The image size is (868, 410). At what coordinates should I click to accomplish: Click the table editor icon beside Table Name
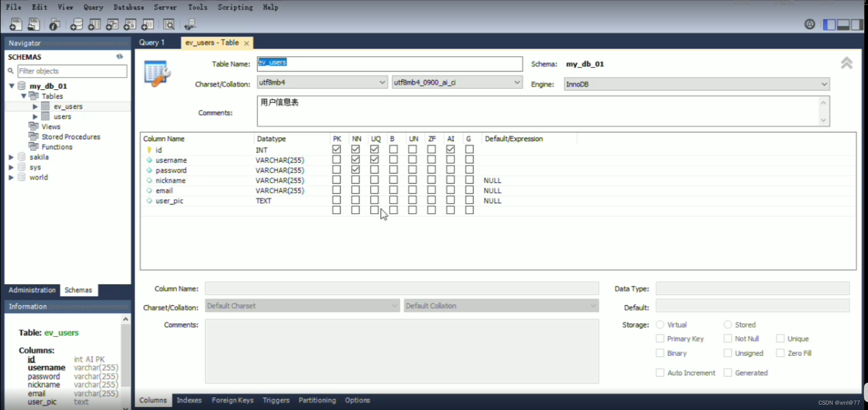(157, 74)
